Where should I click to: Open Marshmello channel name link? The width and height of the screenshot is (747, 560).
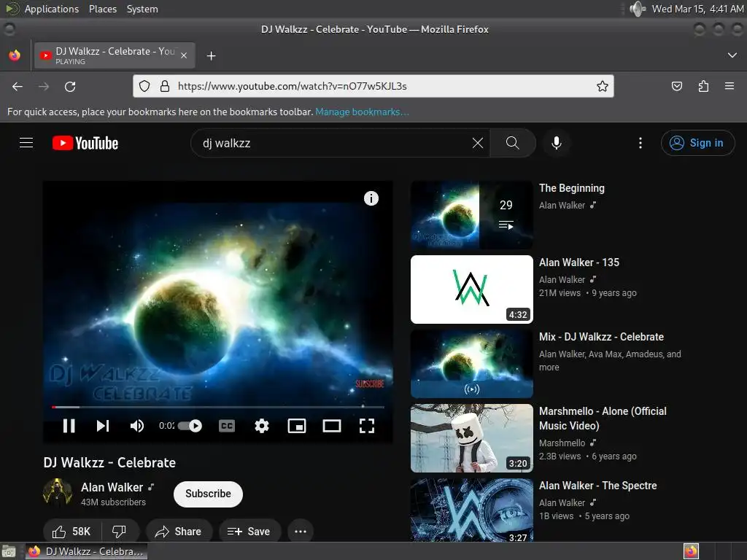pos(562,443)
